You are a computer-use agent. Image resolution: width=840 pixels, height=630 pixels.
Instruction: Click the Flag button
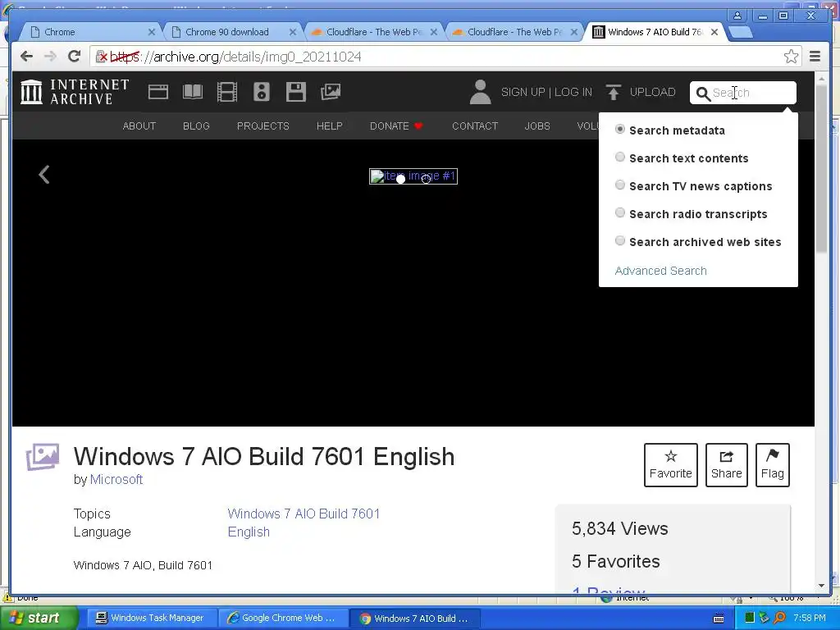pyautogui.click(x=773, y=465)
